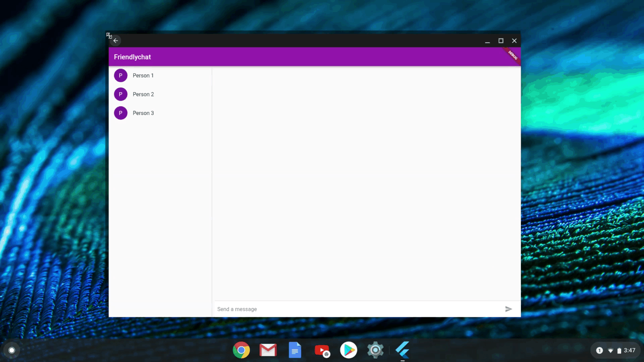
Task: Click Person 2's purple avatar
Action: (x=121, y=94)
